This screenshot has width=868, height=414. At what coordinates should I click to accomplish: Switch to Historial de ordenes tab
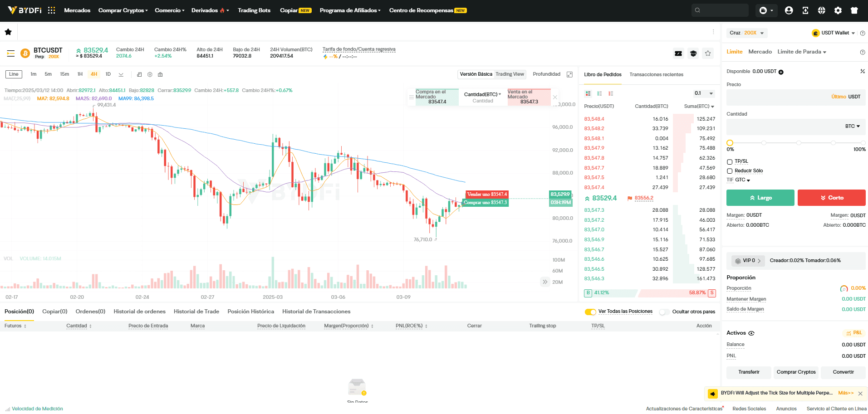[139, 312]
